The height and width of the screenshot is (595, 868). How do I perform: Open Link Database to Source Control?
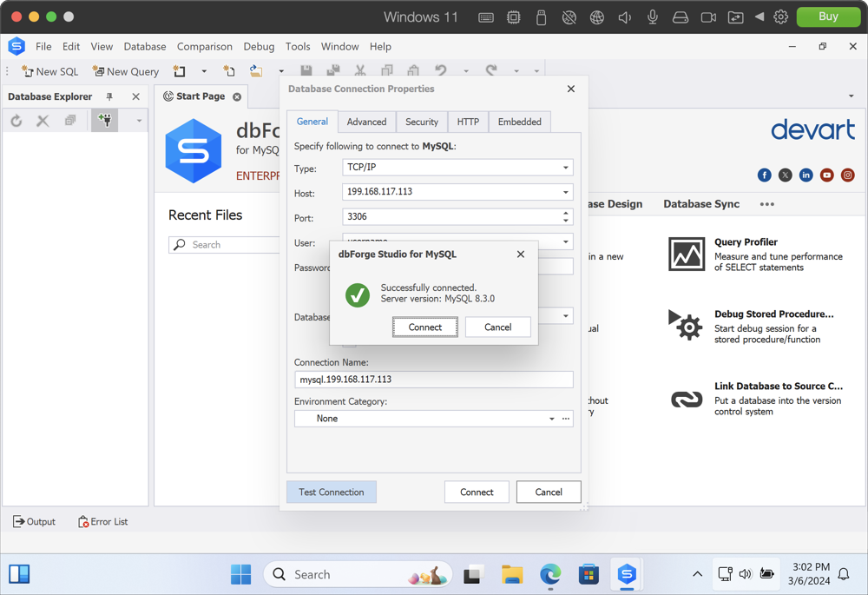pos(757,399)
